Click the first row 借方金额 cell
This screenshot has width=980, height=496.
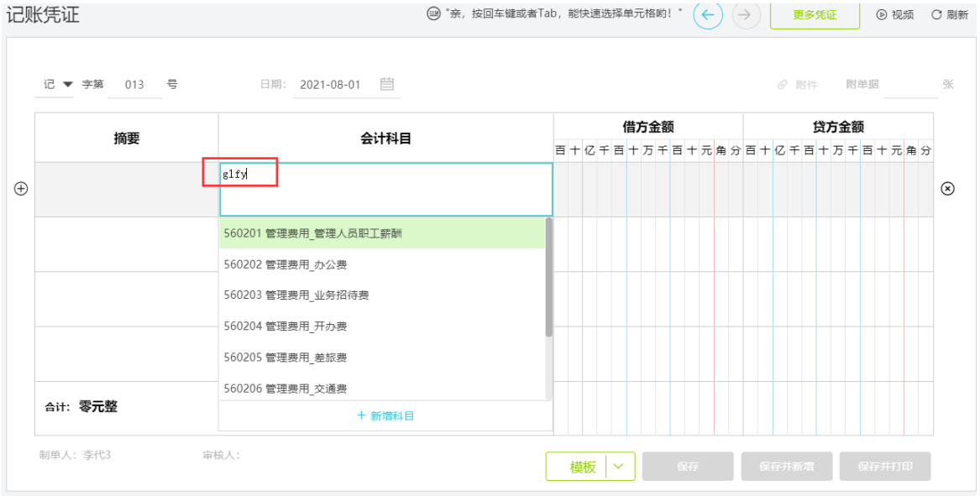pos(648,190)
